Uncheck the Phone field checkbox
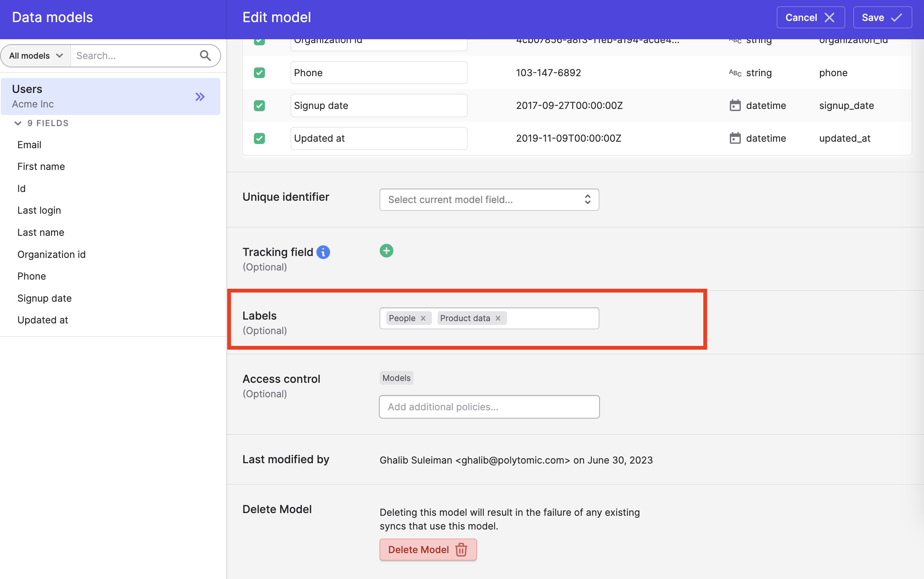This screenshot has width=924, height=579. [259, 73]
